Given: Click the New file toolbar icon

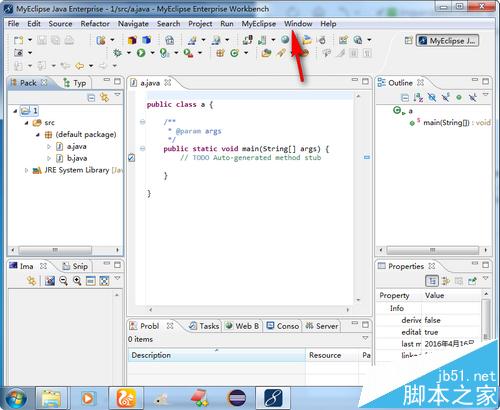Looking at the screenshot, I should [x=19, y=40].
